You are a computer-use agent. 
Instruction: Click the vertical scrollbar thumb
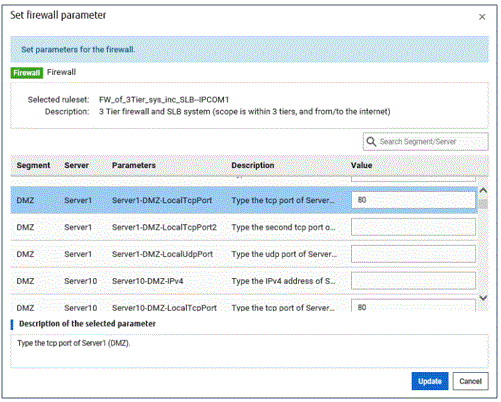[x=483, y=204]
